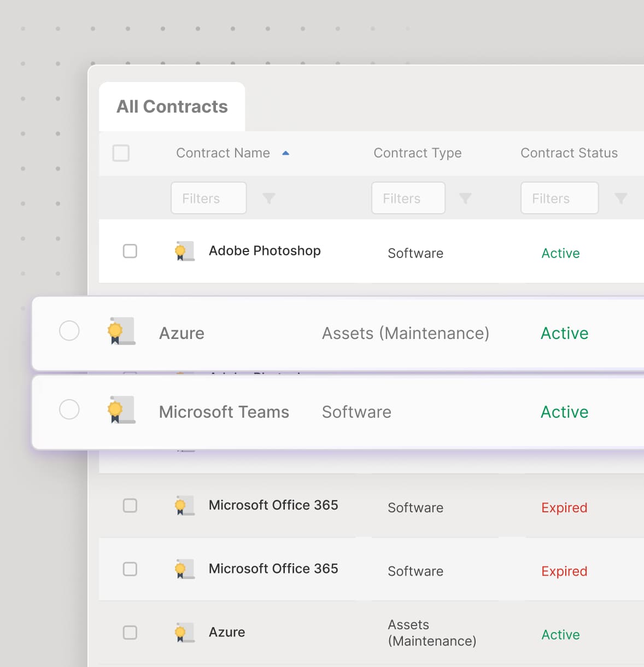Click first Expired status for Office 365
The image size is (644, 667).
pyautogui.click(x=564, y=508)
